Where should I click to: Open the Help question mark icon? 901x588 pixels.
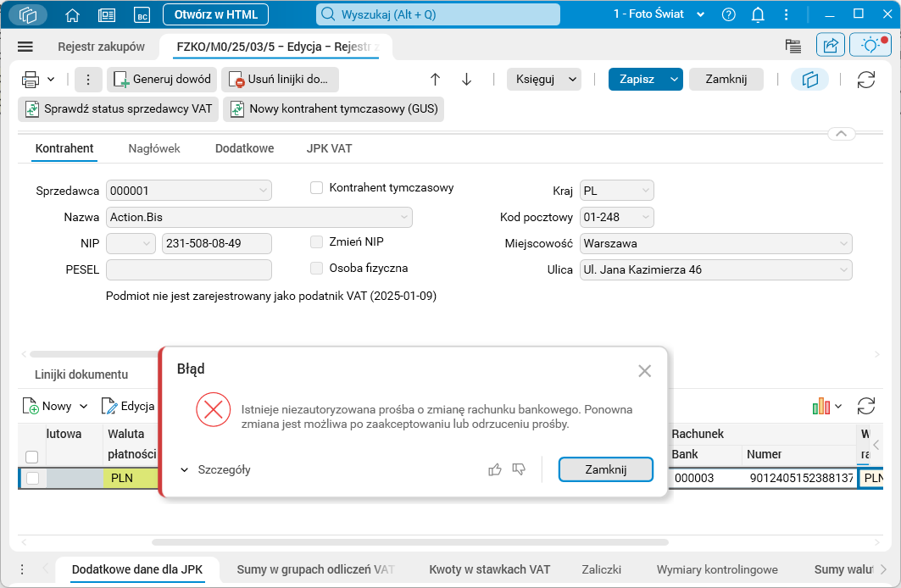(x=729, y=15)
